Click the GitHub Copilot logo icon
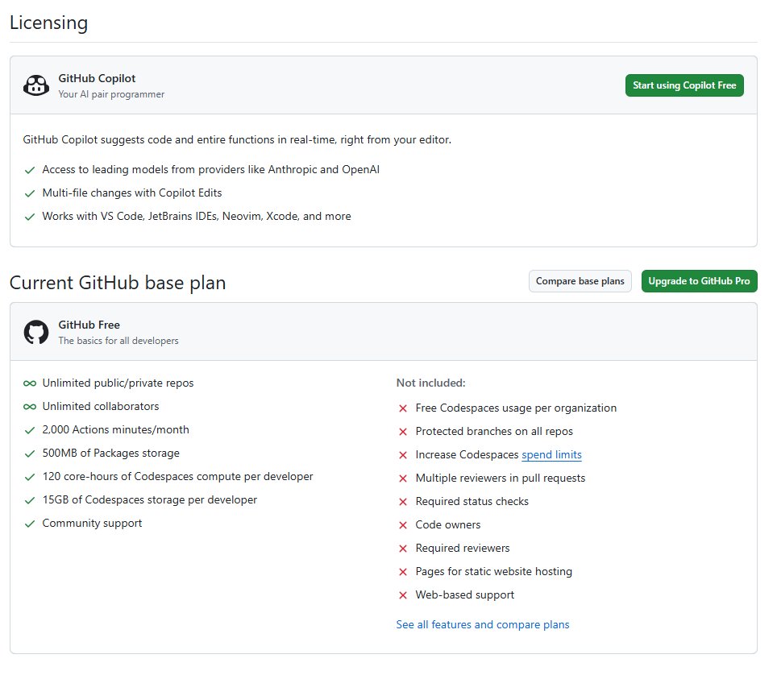Screen dimensions: 777x700 click(x=36, y=85)
